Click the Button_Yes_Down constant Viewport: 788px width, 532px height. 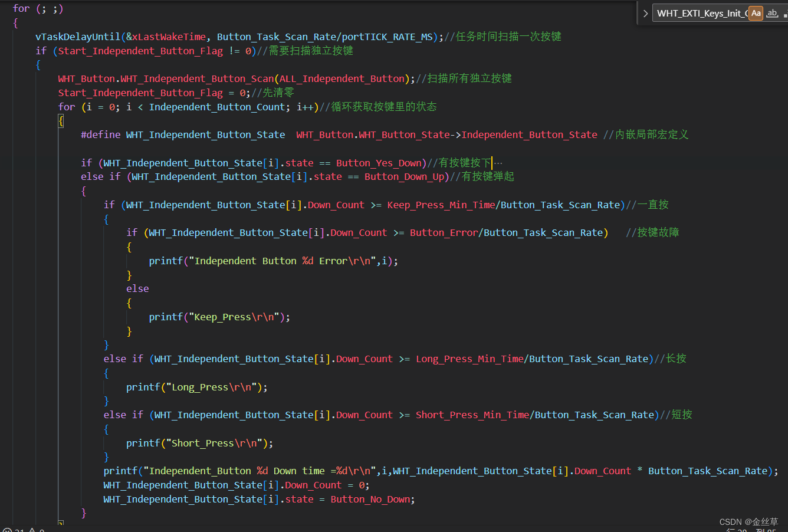click(379, 163)
